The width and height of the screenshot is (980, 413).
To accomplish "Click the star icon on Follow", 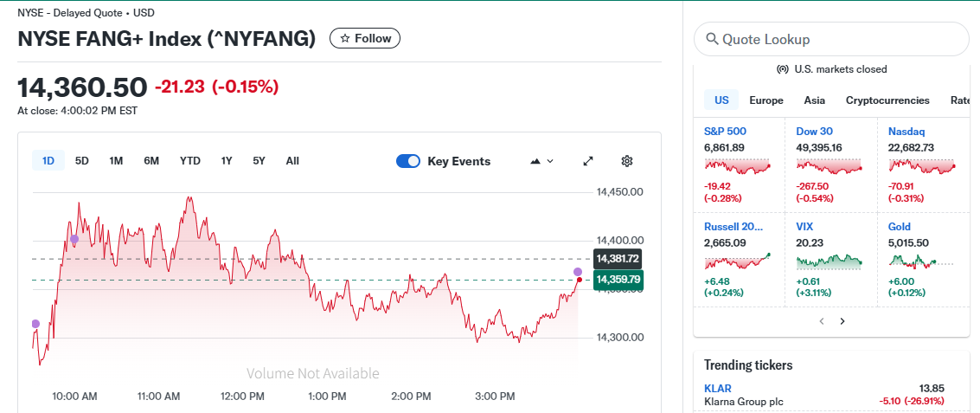I will 345,38.
